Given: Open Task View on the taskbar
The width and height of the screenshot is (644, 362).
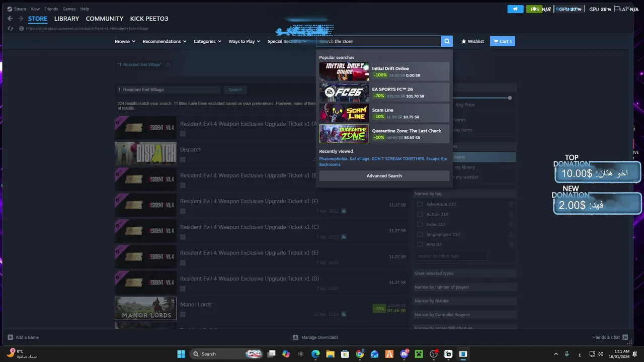Looking at the screenshot, I should pos(271,354).
